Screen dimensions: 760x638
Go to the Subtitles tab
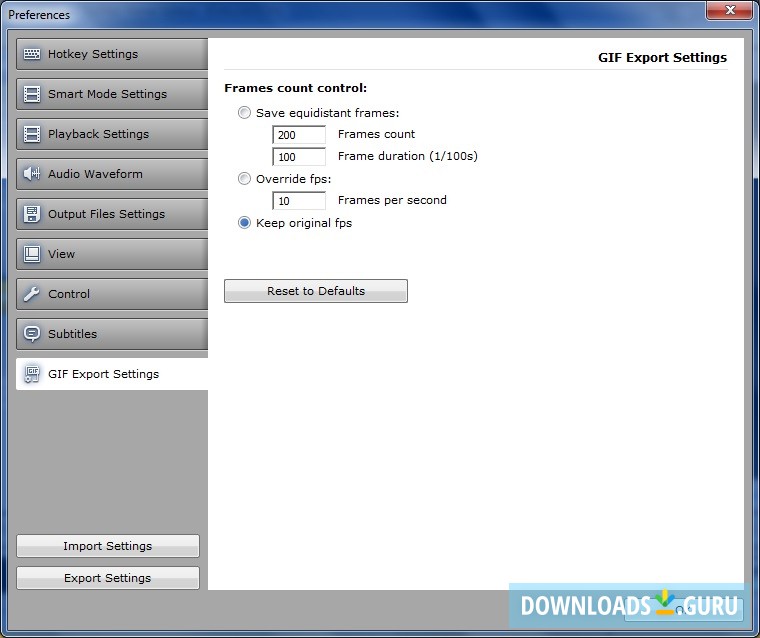pyautogui.click(x=112, y=334)
